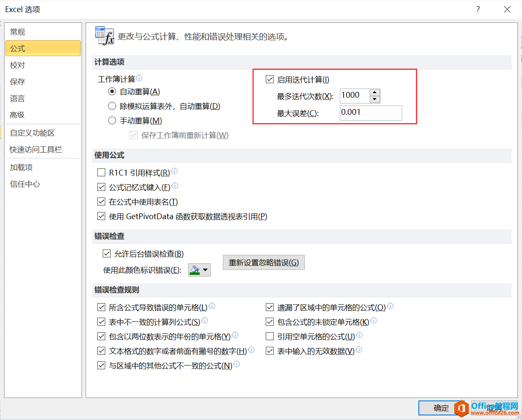
Task: Click info icon beside 包含以两位数表示的年份的单元格
Action: pos(235,335)
